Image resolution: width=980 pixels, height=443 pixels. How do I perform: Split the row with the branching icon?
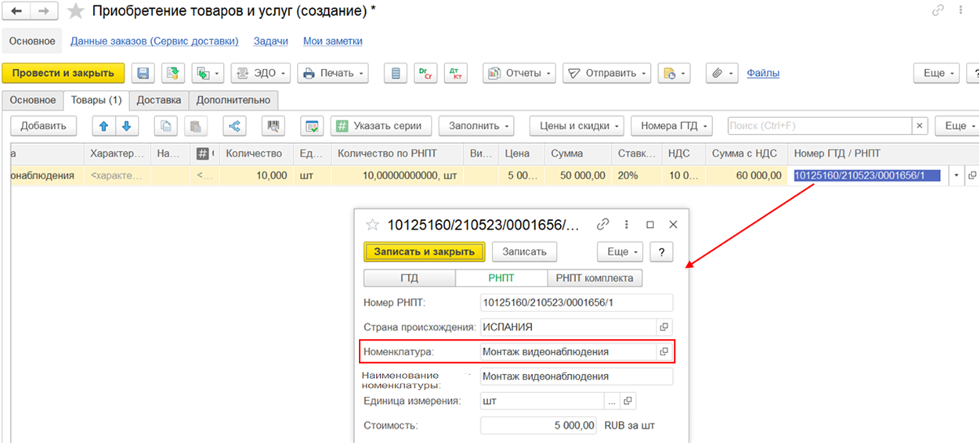coord(234,126)
